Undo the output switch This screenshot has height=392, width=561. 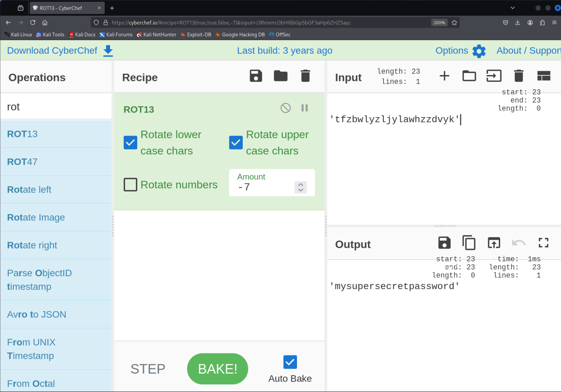coord(519,243)
